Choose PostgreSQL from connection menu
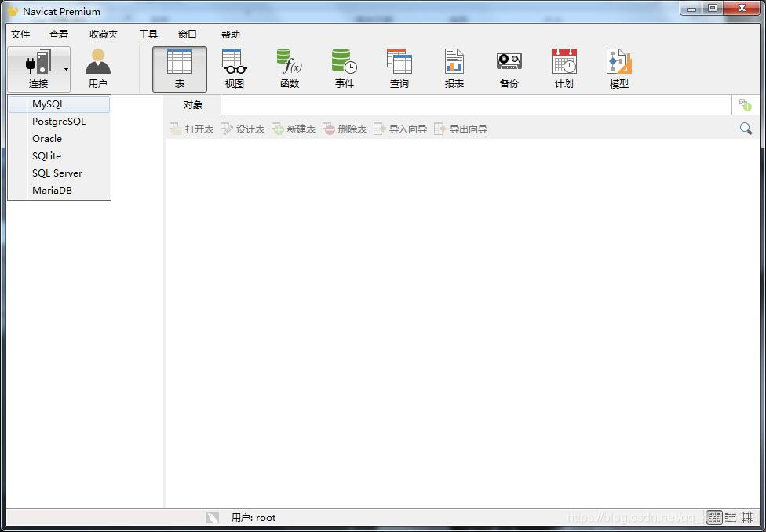Image resolution: width=766 pixels, height=532 pixels. tap(59, 121)
